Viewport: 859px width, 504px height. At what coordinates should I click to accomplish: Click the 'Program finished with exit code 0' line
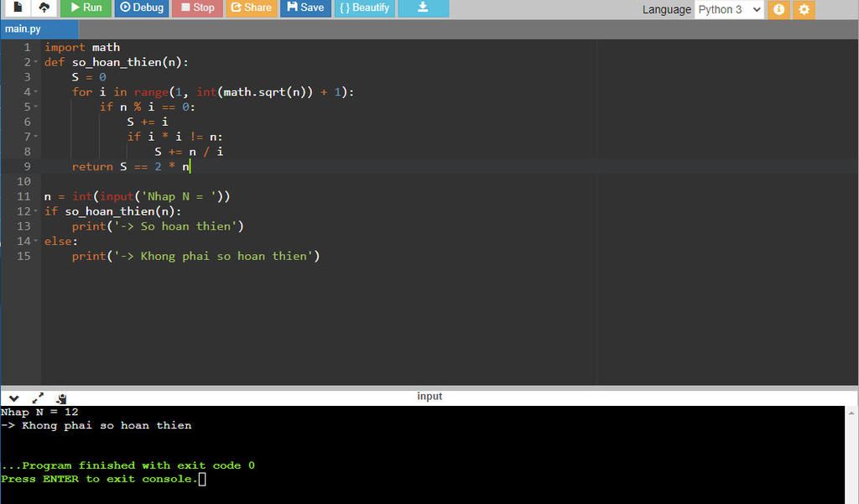pos(128,465)
